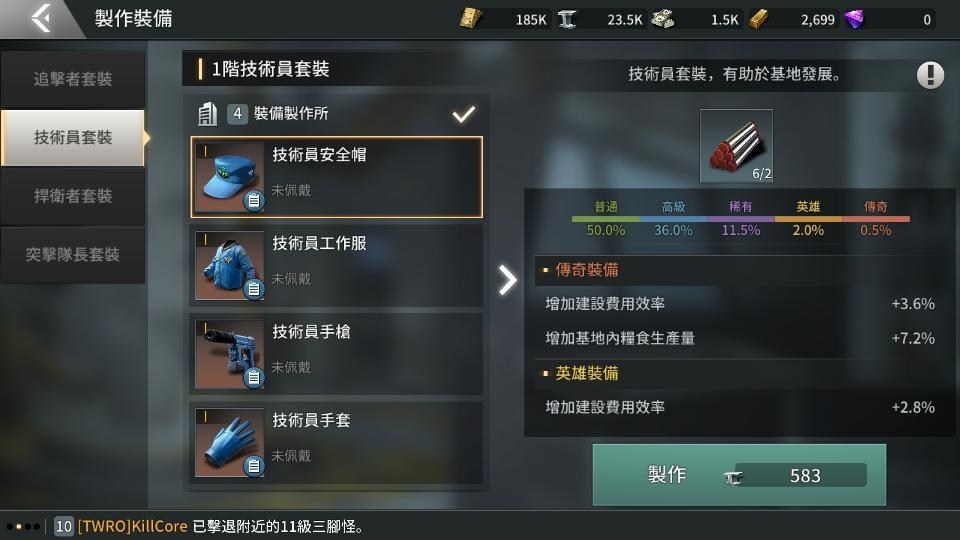The width and height of the screenshot is (960, 540).
Task: Open clipboard badge on 技術員安全帽
Action: coord(253,200)
